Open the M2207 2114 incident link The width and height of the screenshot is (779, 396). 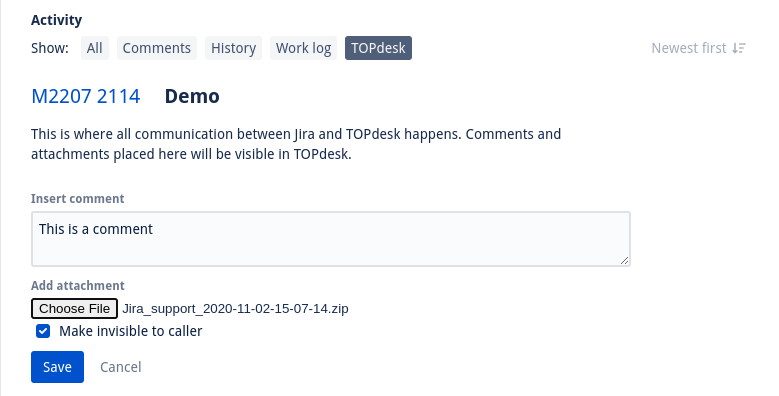(x=86, y=96)
